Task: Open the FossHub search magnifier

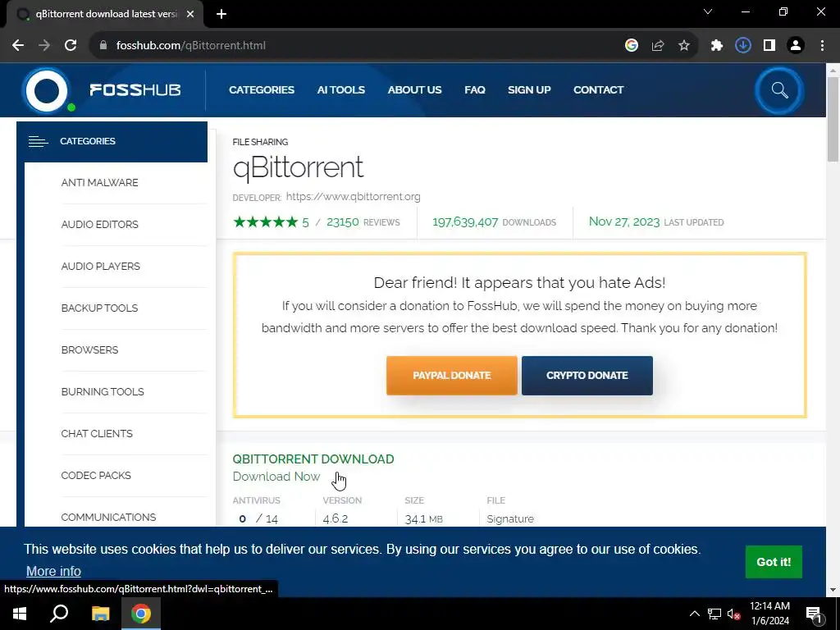Action: [x=779, y=90]
